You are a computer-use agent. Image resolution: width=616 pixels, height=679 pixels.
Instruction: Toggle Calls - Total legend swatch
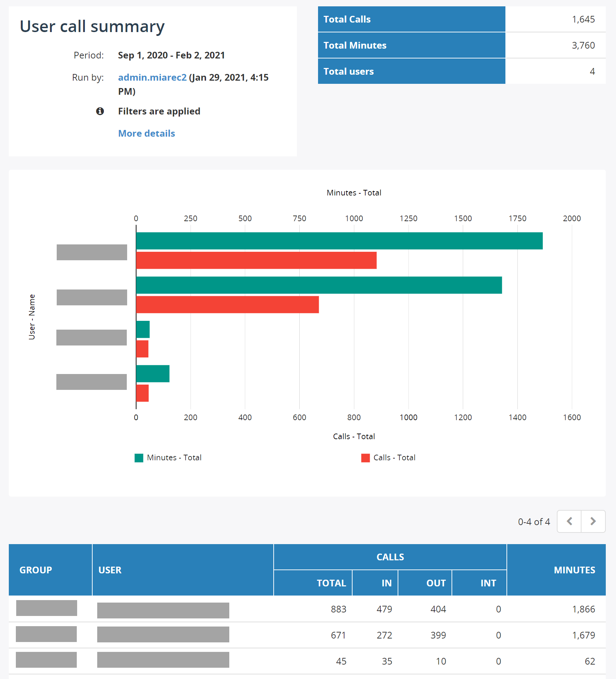366,458
